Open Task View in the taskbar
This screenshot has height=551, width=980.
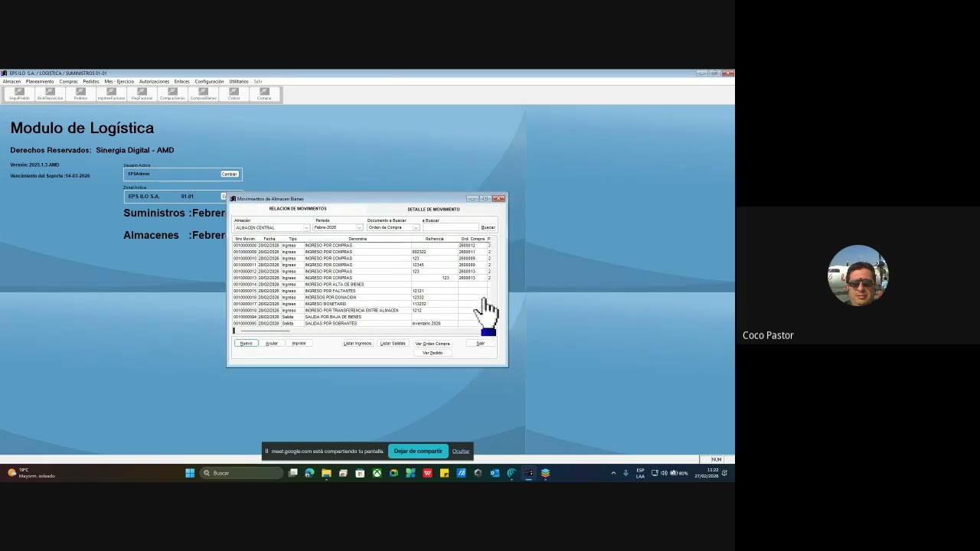(293, 473)
